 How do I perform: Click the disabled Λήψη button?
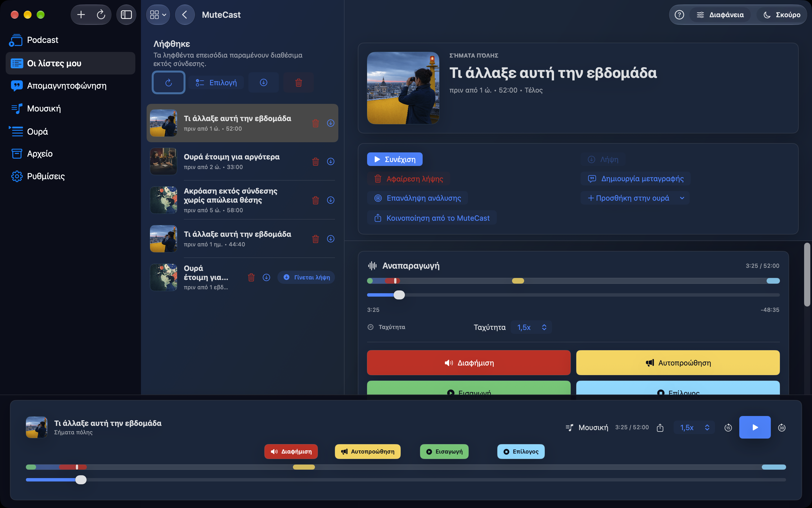(603, 159)
